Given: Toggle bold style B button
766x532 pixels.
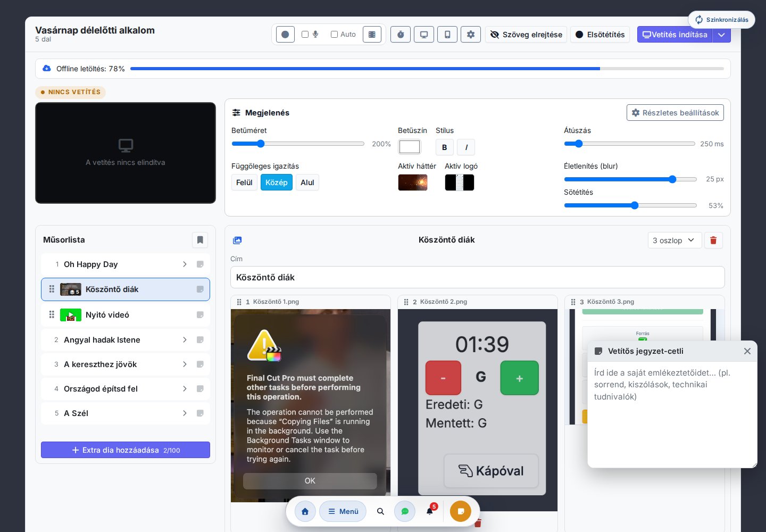Looking at the screenshot, I should point(445,147).
